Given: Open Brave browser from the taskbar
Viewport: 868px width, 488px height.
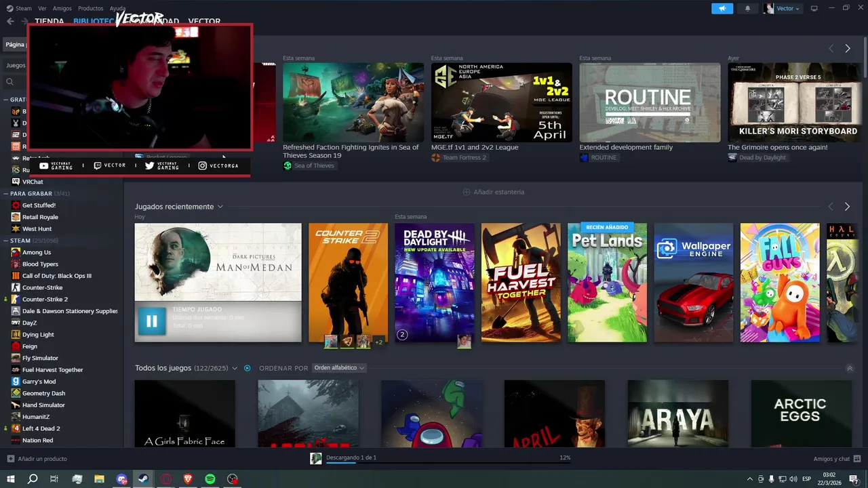Looking at the screenshot, I should [188, 479].
